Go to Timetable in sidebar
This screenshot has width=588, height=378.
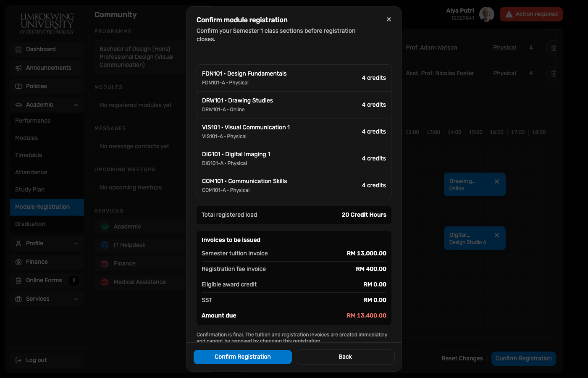47,155
